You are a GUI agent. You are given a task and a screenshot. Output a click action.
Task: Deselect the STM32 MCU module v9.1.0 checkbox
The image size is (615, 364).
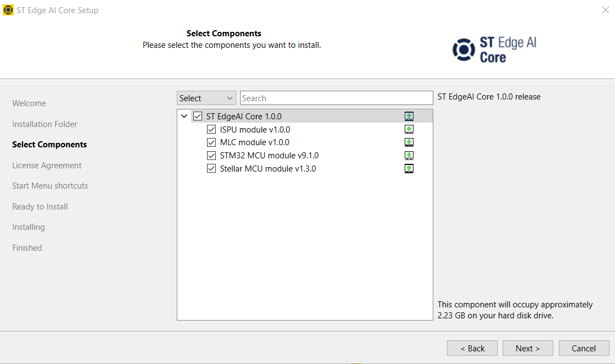[x=211, y=156]
